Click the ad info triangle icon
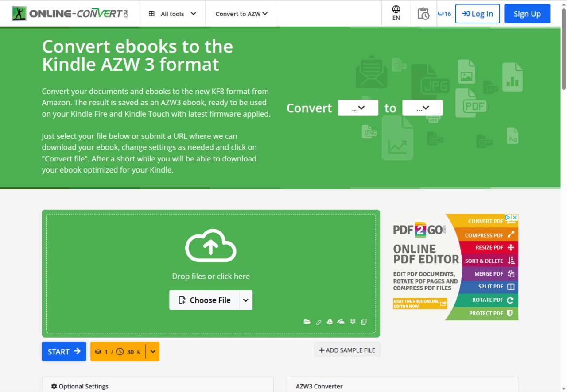567x392 pixels. [509, 218]
